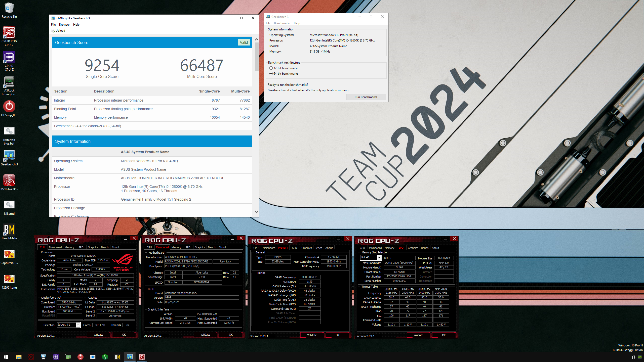Open the SPD tab in Mainboard CPU-Z window
Screen dimensions: 644x362
(x=188, y=247)
